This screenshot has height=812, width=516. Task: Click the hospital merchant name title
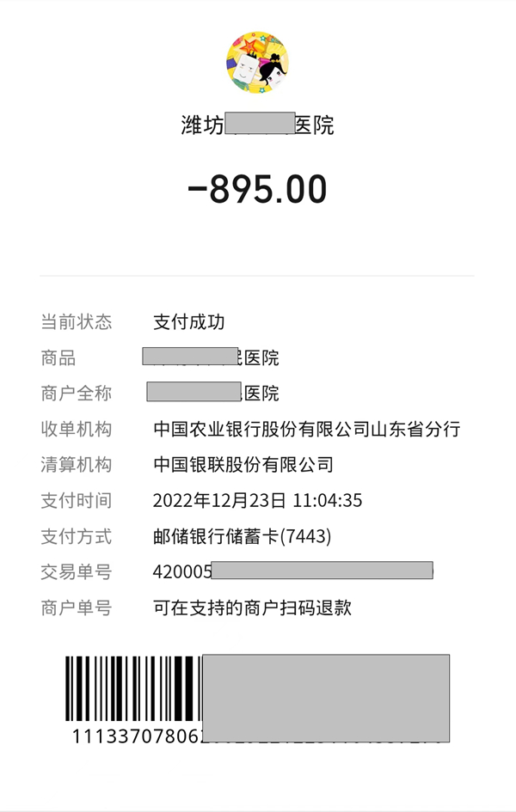coord(257,125)
